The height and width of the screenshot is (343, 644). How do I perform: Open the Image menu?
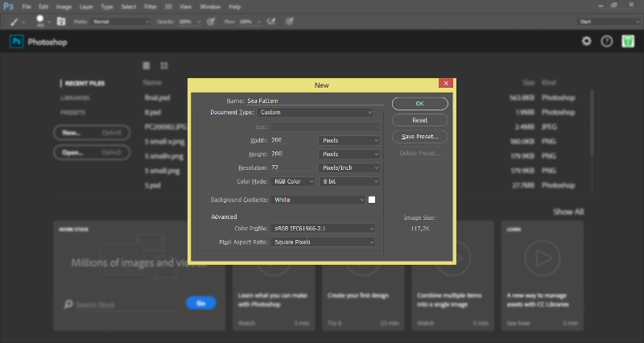click(62, 5)
